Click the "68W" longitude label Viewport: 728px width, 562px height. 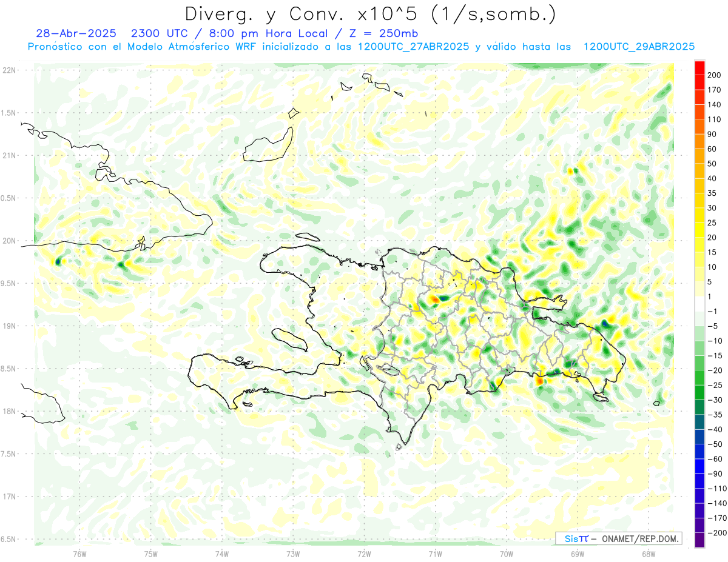tap(649, 554)
